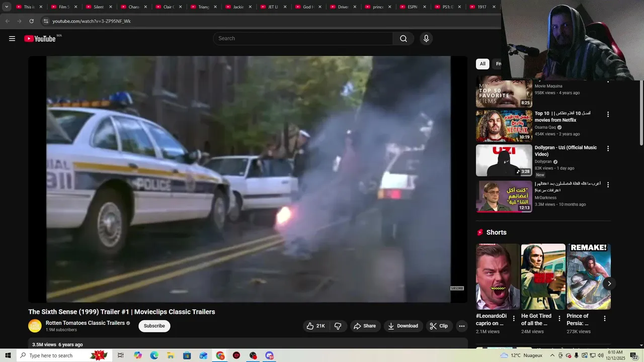This screenshot has width=644, height=362.
Task: Switch to the prince tab
Action: [x=378, y=7]
